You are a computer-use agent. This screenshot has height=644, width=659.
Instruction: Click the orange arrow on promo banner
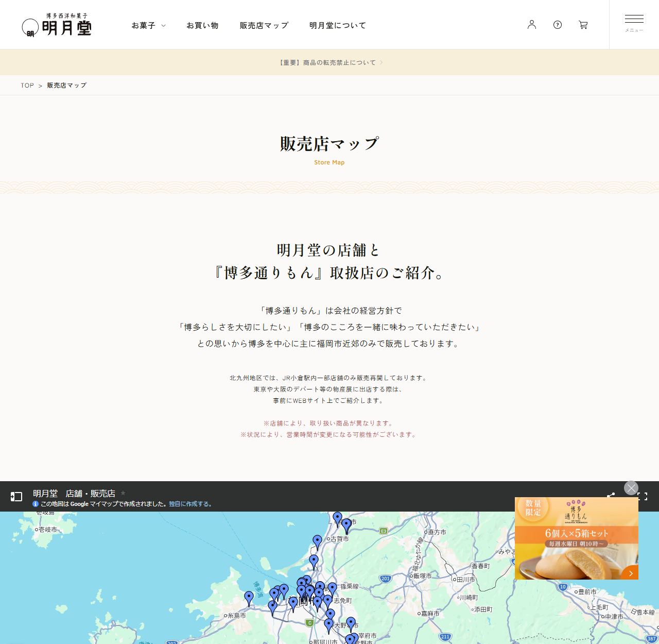coord(630,573)
